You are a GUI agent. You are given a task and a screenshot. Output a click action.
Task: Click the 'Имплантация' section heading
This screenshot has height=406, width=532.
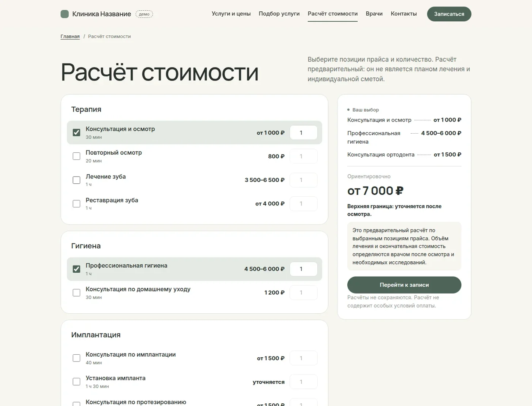[x=96, y=335]
